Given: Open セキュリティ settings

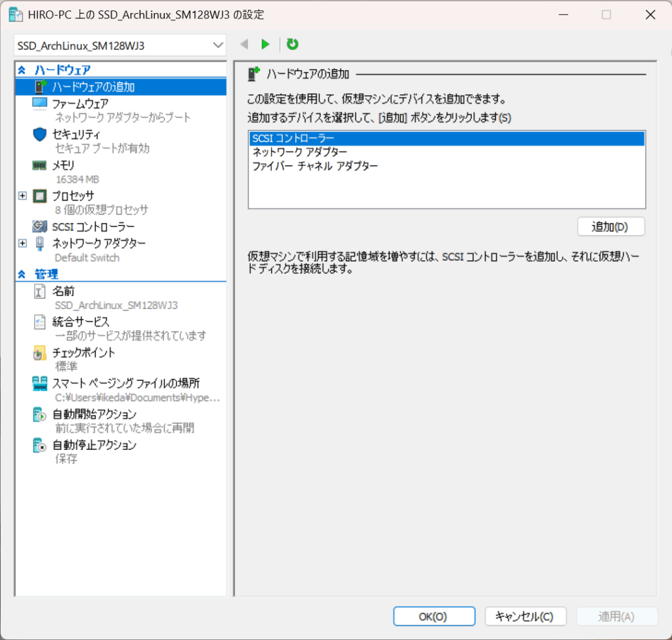Looking at the screenshot, I should pos(76,134).
